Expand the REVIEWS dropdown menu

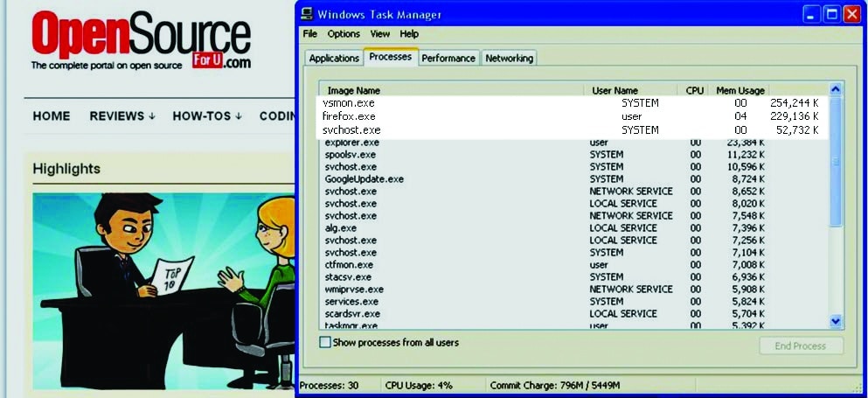[122, 116]
